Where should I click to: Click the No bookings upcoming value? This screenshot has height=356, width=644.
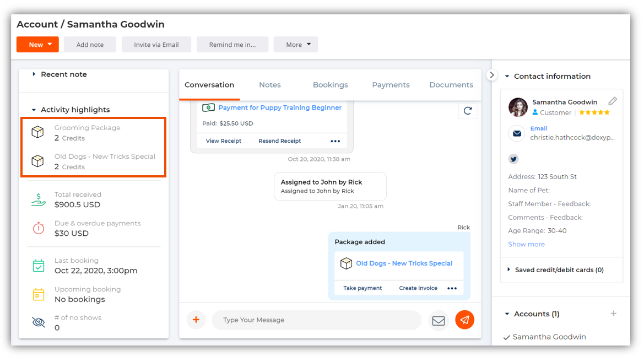point(80,299)
